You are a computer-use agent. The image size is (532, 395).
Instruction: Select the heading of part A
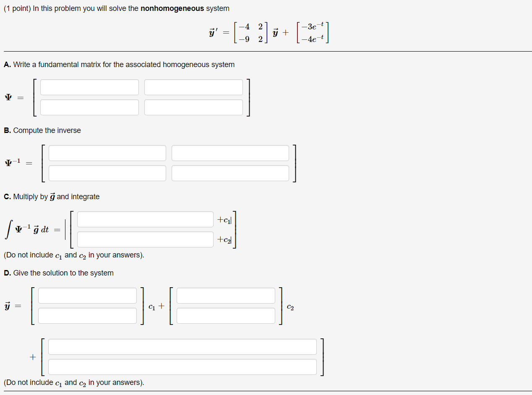point(119,65)
